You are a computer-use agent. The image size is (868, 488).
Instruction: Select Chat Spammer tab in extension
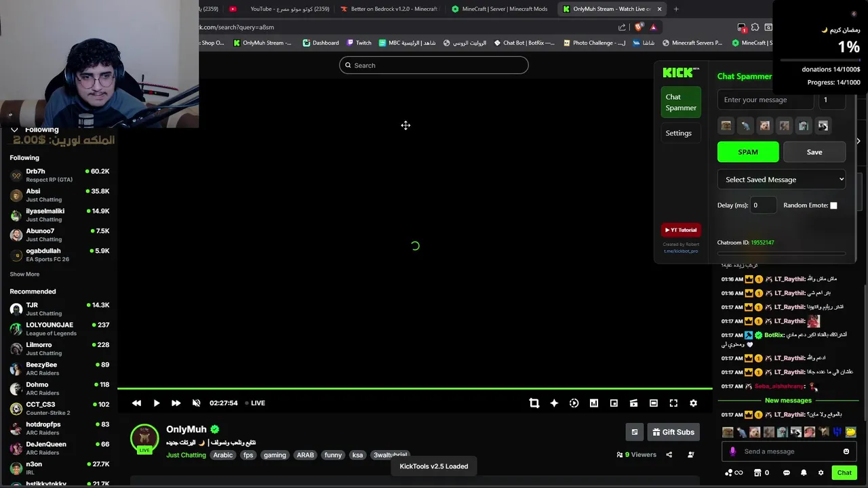(681, 102)
